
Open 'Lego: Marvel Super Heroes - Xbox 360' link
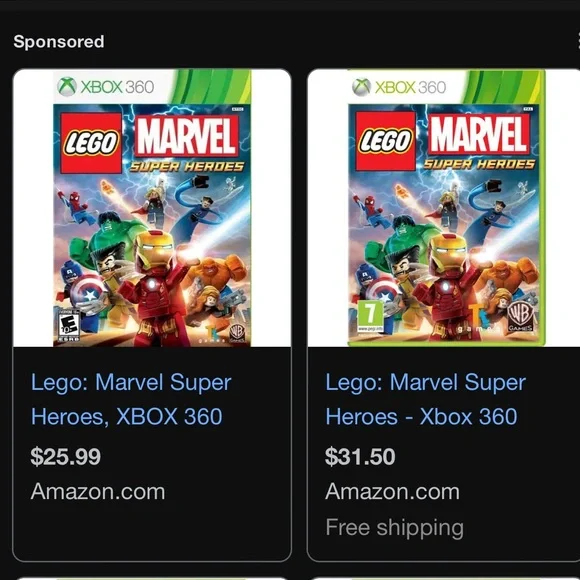(x=425, y=399)
